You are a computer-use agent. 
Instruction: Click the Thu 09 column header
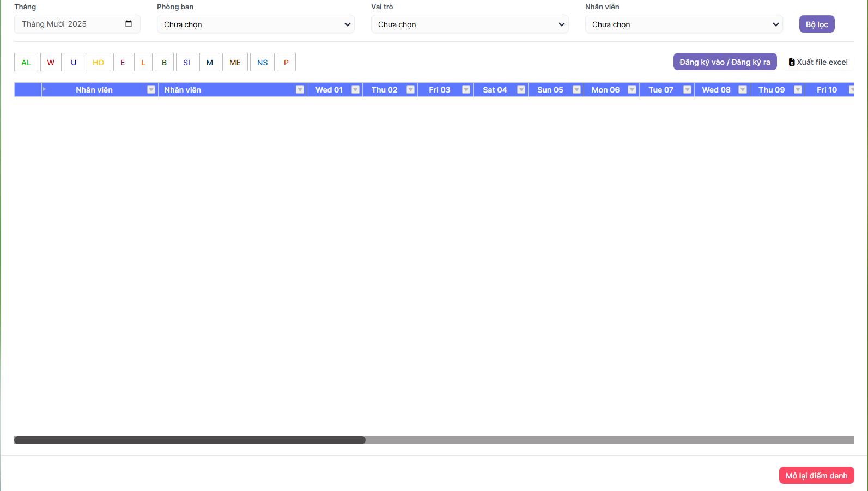pyautogui.click(x=771, y=90)
